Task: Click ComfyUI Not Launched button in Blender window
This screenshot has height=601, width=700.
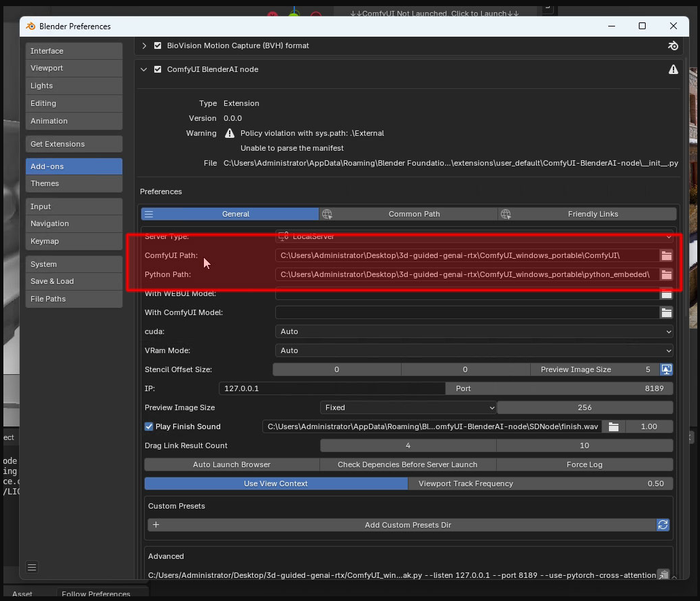Action: pos(434,12)
